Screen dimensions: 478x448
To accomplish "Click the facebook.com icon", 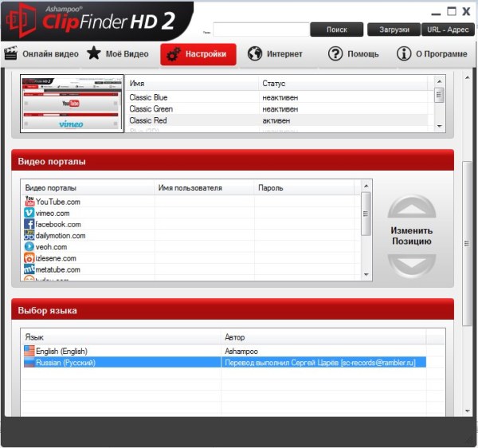I will tap(29, 224).
